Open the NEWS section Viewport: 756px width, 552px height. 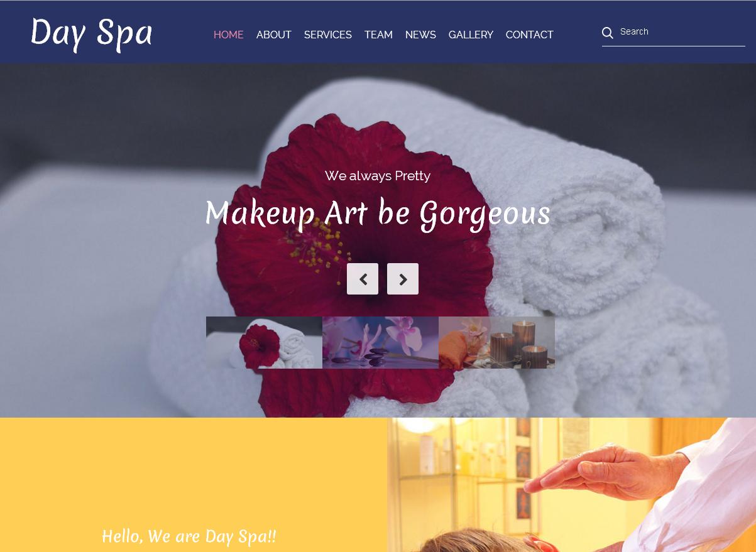pyautogui.click(x=420, y=35)
